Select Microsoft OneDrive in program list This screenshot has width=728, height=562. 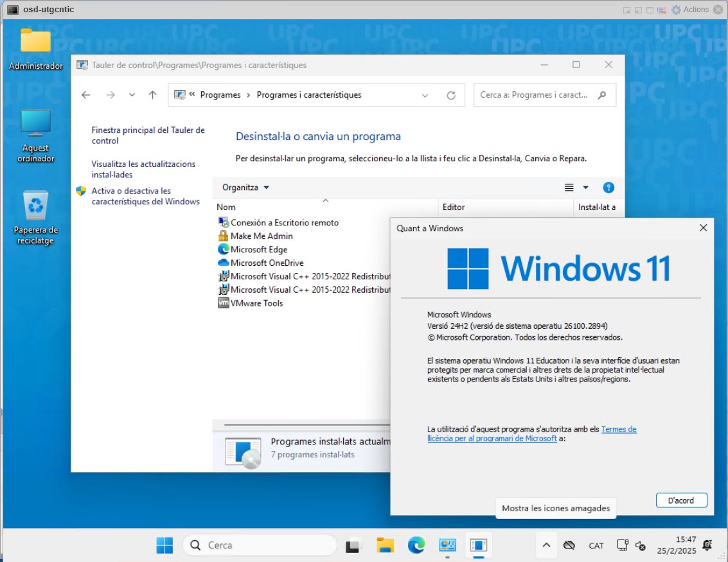260,263
